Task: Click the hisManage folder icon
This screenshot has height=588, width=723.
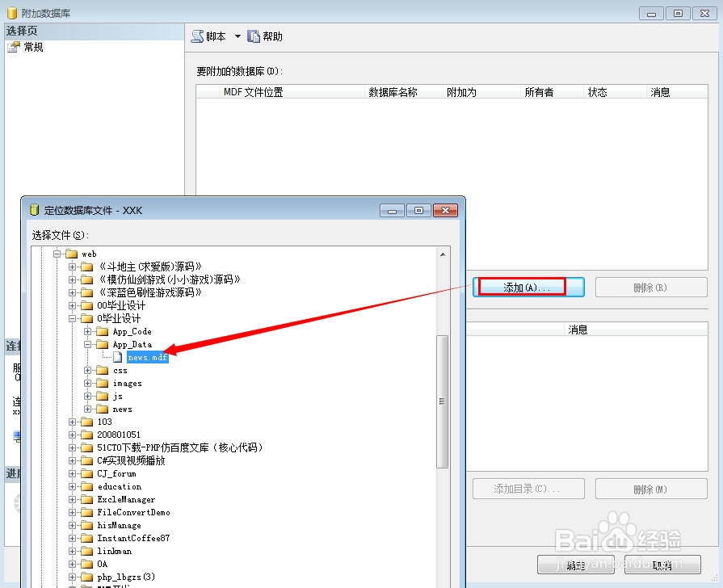Action: click(x=86, y=525)
